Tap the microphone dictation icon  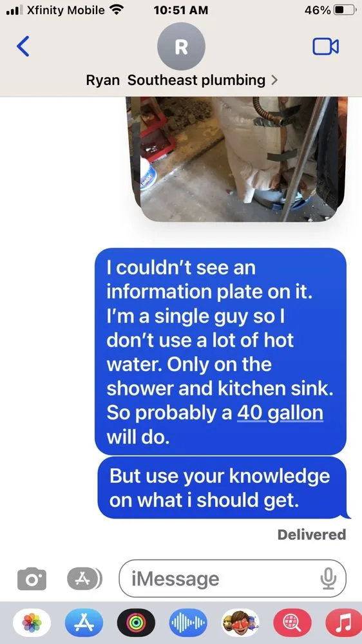pos(329,579)
